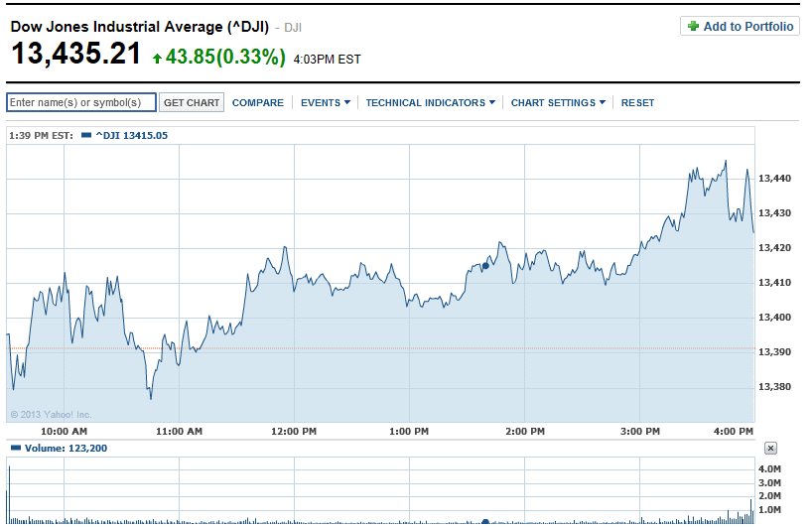Click the 12:00 PM axis label

coord(294,431)
